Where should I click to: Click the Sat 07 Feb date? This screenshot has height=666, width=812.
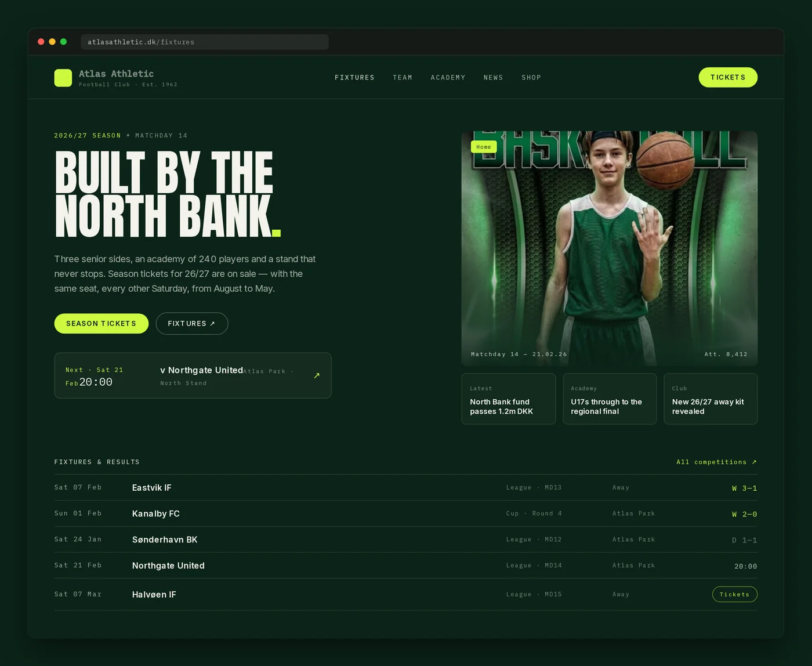pyautogui.click(x=78, y=487)
